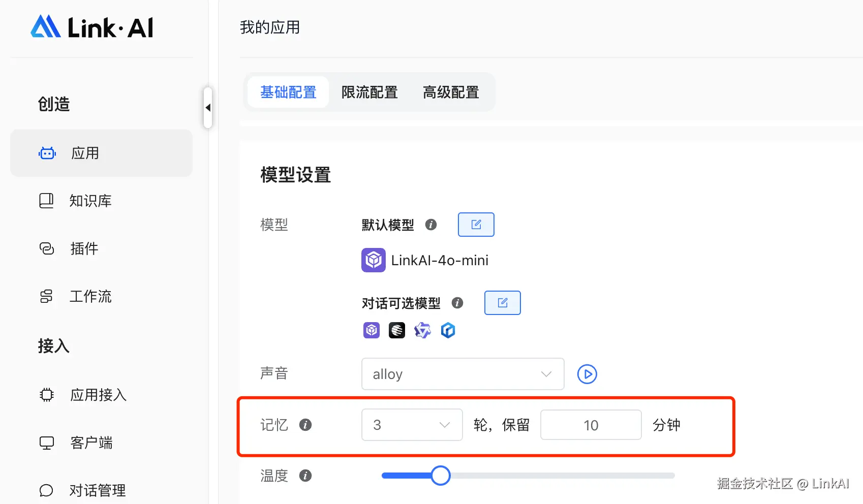Click the 插件 plugin icon
The height and width of the screenshot is (504, 863).
coord(47,248)
